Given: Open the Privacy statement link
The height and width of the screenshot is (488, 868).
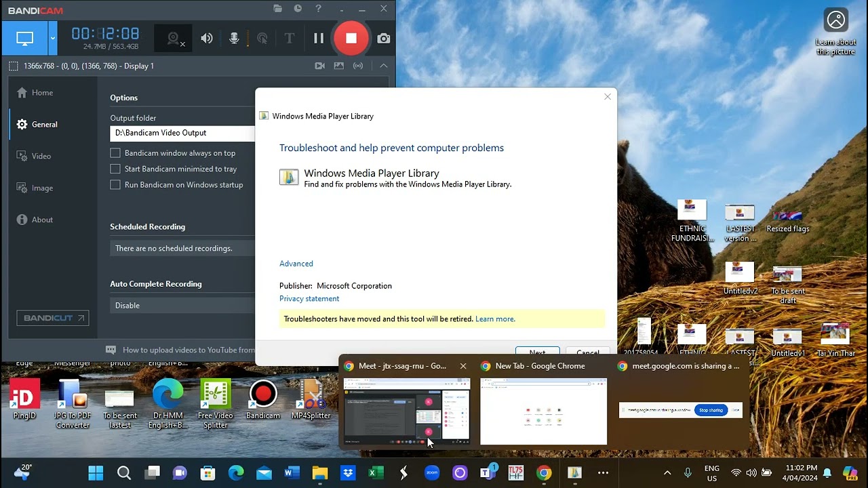Looking at the screenshot, I should point(309,299).
